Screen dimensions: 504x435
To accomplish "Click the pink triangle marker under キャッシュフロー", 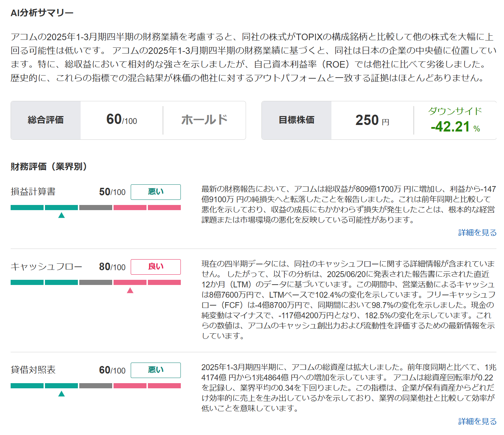I will [x=130, y=290].
